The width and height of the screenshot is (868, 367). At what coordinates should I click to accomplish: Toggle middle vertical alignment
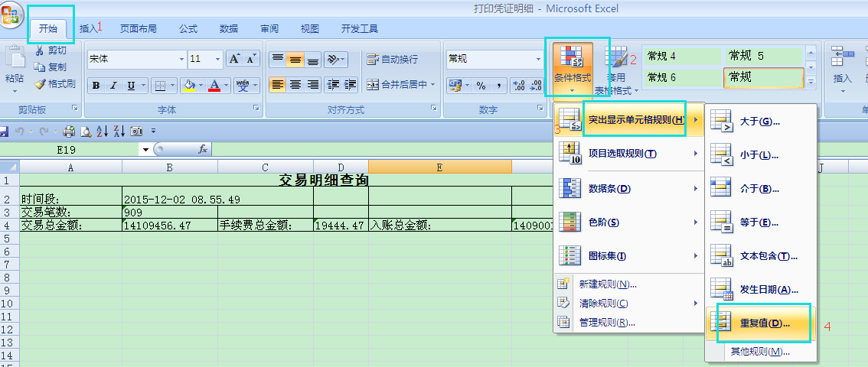click(x=295, y=59)
